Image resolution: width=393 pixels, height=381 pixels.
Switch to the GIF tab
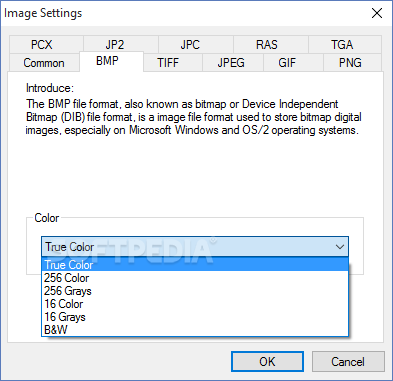point(293,63)
